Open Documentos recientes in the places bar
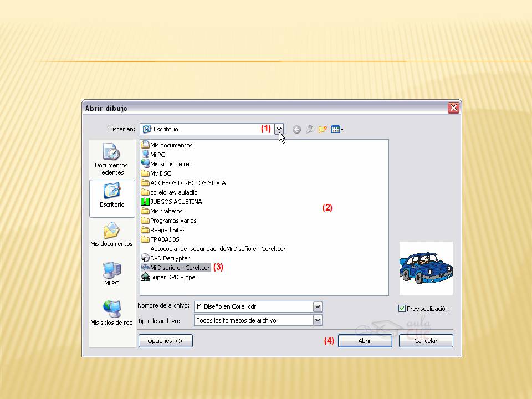Image resolution: width=532 pixels, height=399 pixels. point(111,159)
